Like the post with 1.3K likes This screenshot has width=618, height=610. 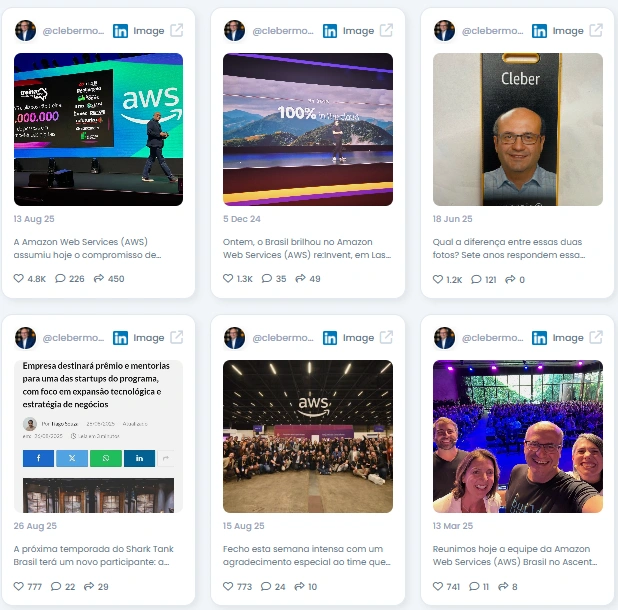click(x=228, y=278)
